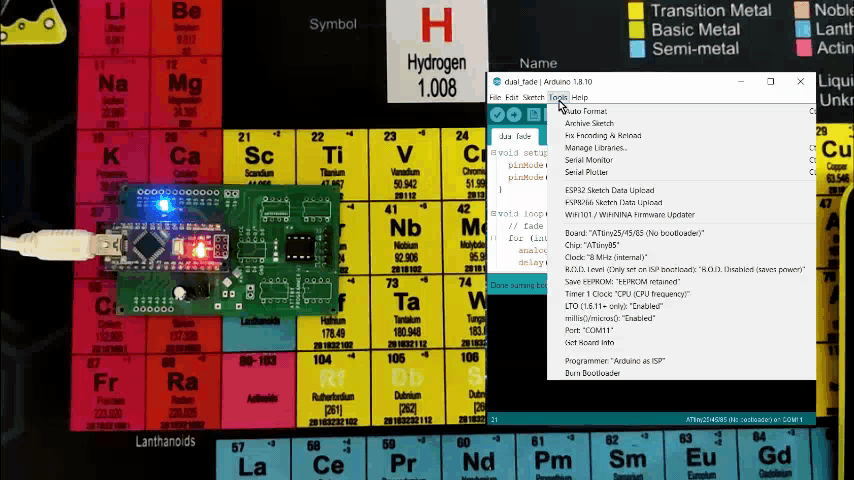Open the Serial Monitor

point(681,160)
